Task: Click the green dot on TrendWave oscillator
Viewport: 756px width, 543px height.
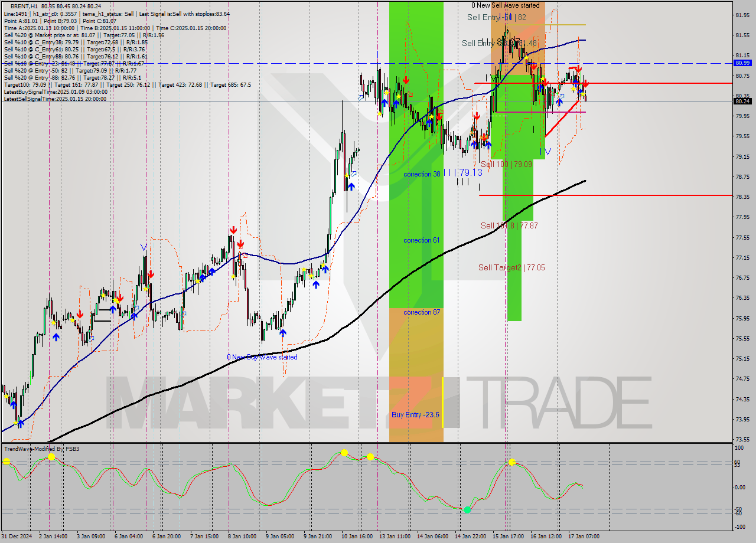Action: [x=467, y=509]
